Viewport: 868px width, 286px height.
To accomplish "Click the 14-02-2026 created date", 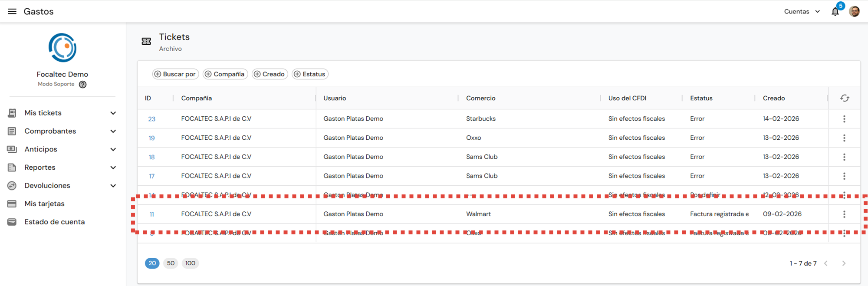I will pyautogui.click(x=781, y=118).
